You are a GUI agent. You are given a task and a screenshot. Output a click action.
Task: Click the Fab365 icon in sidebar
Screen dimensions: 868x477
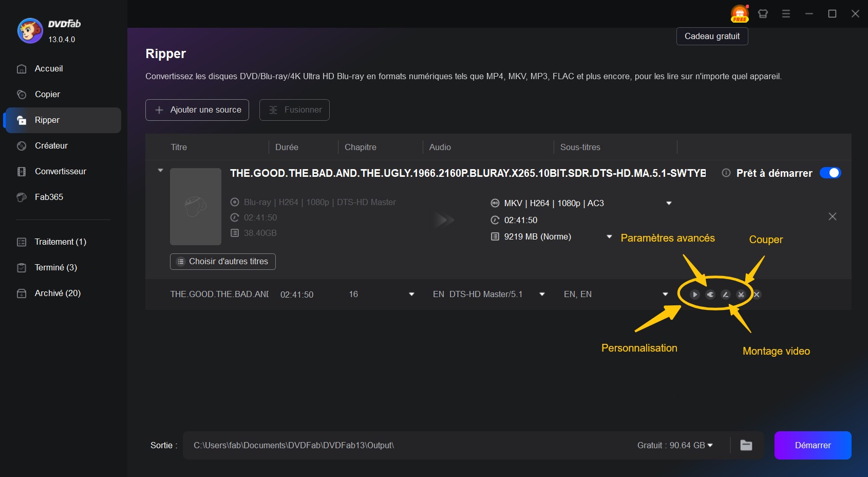[22, 197]
